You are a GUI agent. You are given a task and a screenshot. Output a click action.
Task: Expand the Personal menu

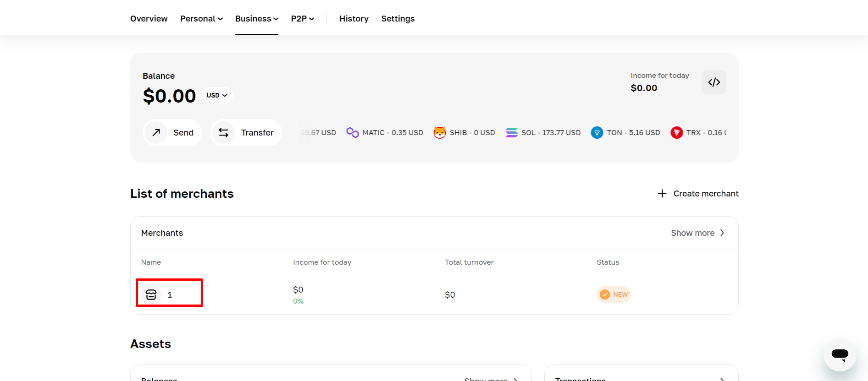pyautogui.click(x=201, y=19)
